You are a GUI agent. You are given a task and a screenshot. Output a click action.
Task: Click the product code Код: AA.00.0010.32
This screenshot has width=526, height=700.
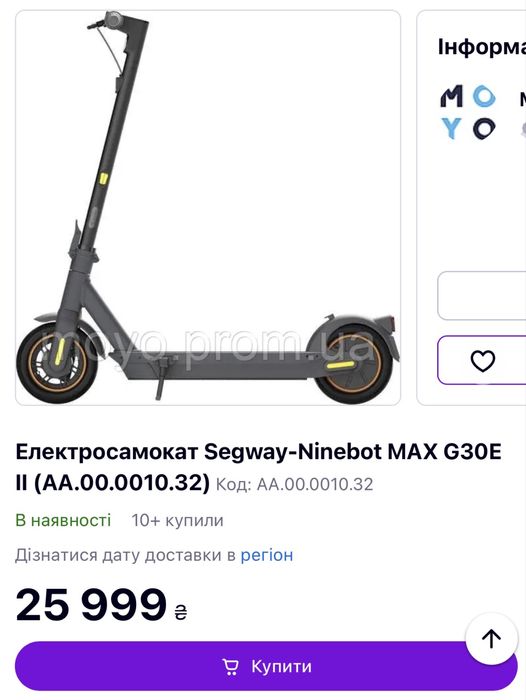pyautogui.click(x=294, y=484)
